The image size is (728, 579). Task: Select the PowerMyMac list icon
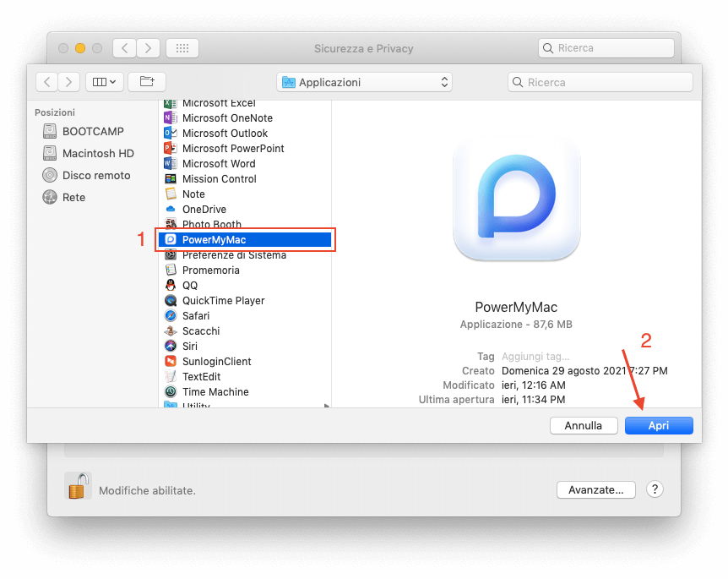pyautogui.click(x=171, y=239)
